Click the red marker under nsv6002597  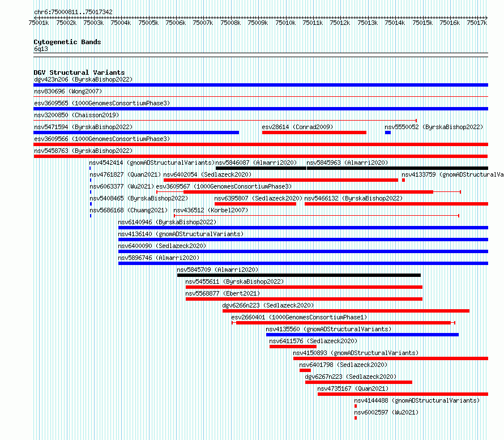tap(356, 418)
